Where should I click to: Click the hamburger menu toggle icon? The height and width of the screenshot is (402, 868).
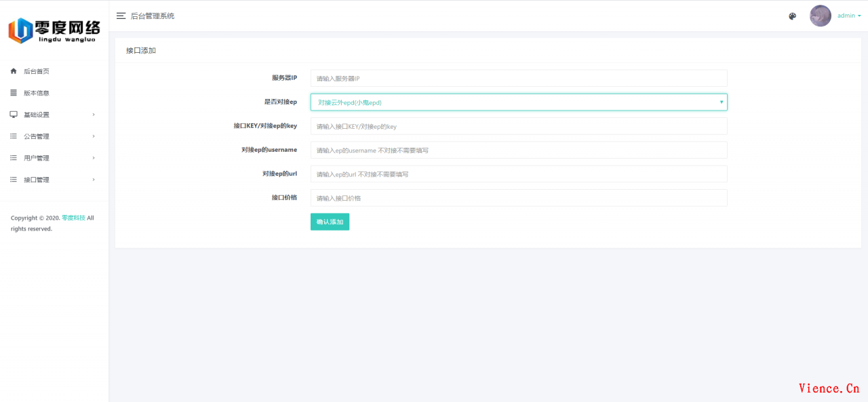click(x=121, y=16)
